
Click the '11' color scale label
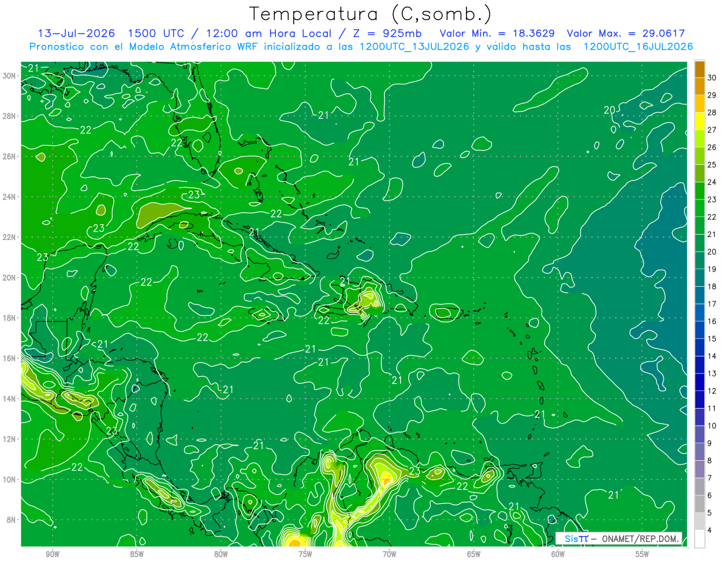[712, 409]
